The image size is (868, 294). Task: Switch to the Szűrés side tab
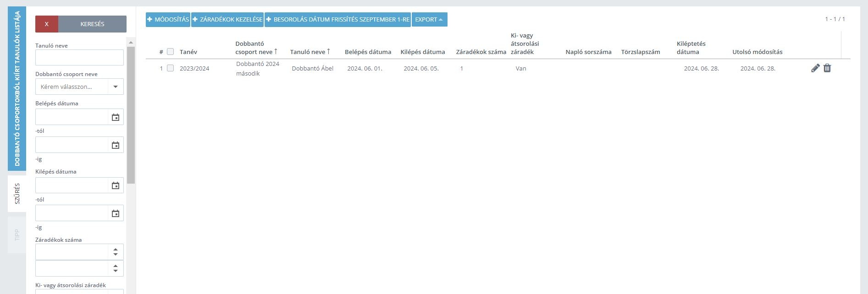(17, 194)
